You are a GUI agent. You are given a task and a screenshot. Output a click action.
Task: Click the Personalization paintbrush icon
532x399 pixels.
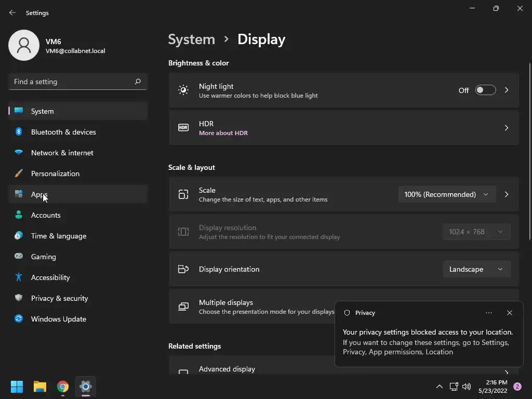click(x=19, y=174)
